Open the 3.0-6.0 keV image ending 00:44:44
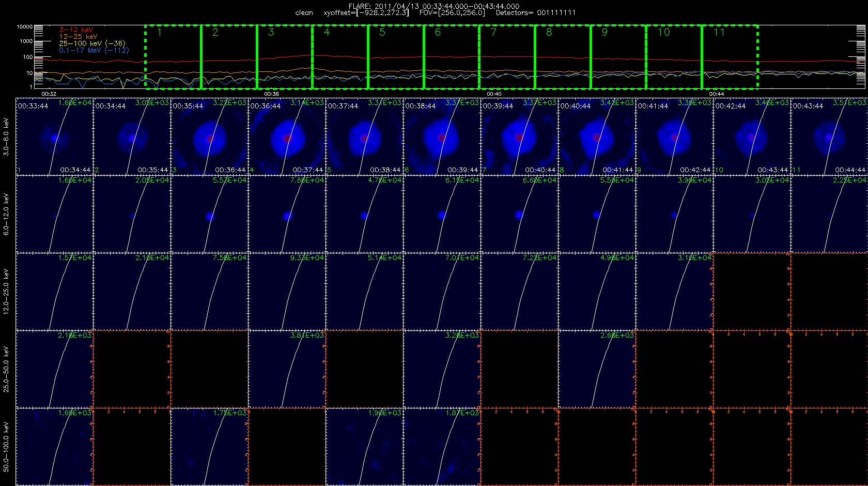Screen dimensions: 868x486 829,136
